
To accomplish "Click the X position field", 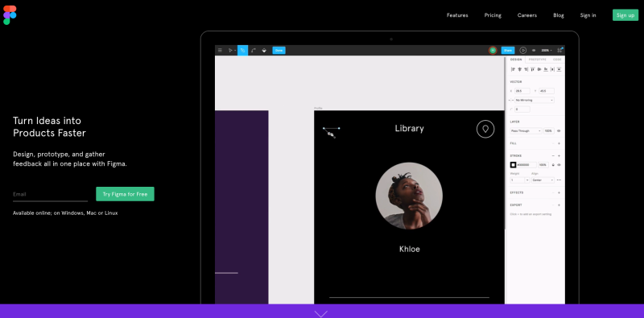I will point(522,91).
